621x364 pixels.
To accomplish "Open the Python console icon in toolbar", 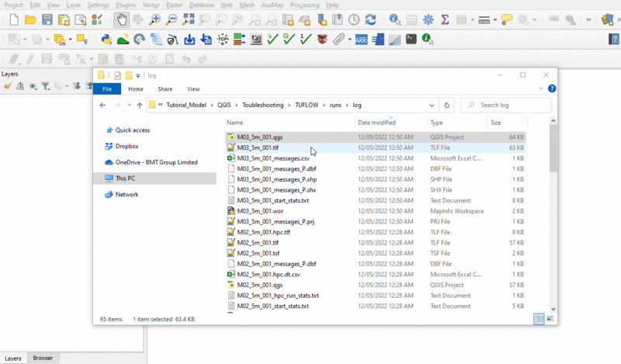I will (107, 39).
